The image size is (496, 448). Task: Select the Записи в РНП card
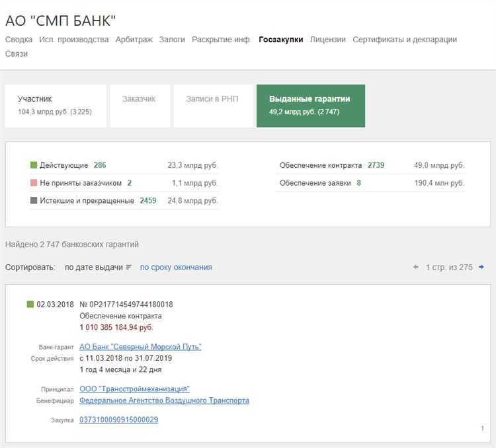coord(213,106)
